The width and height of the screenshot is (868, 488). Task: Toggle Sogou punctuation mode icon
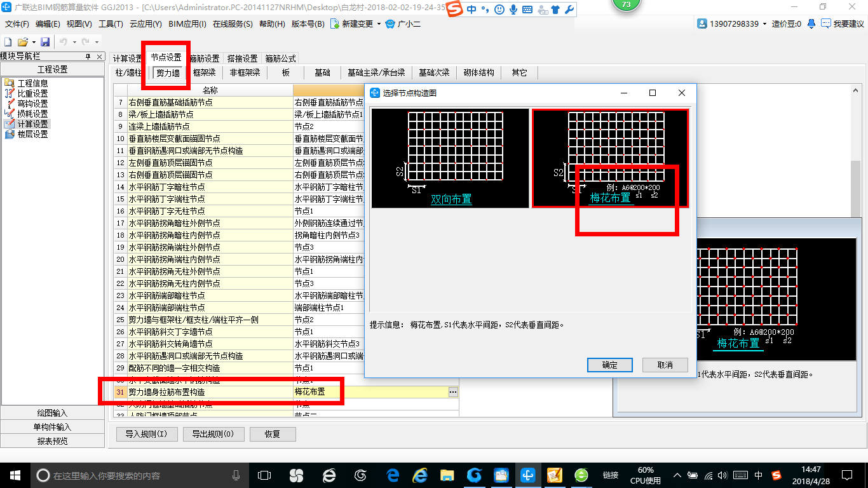[x=485, y=10]
